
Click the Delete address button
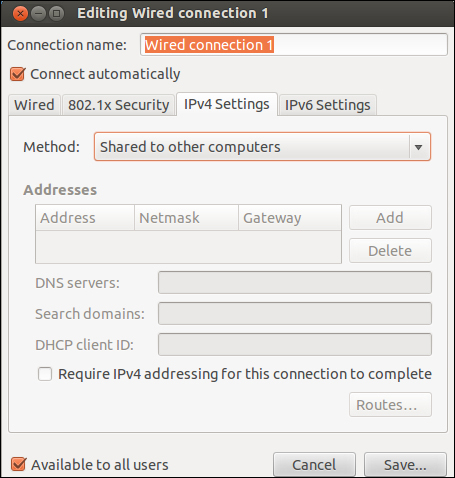point(390,251)
